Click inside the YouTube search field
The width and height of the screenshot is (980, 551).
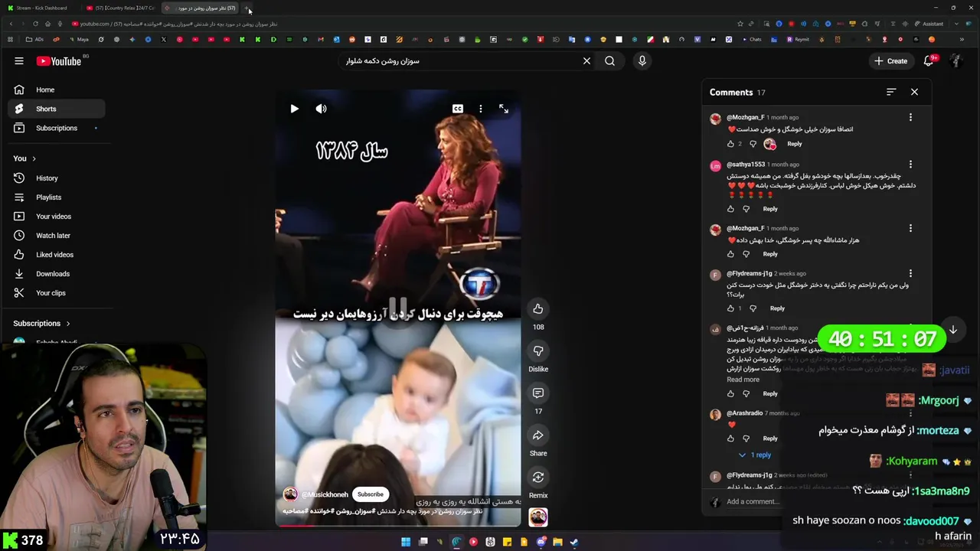[459, 61]
